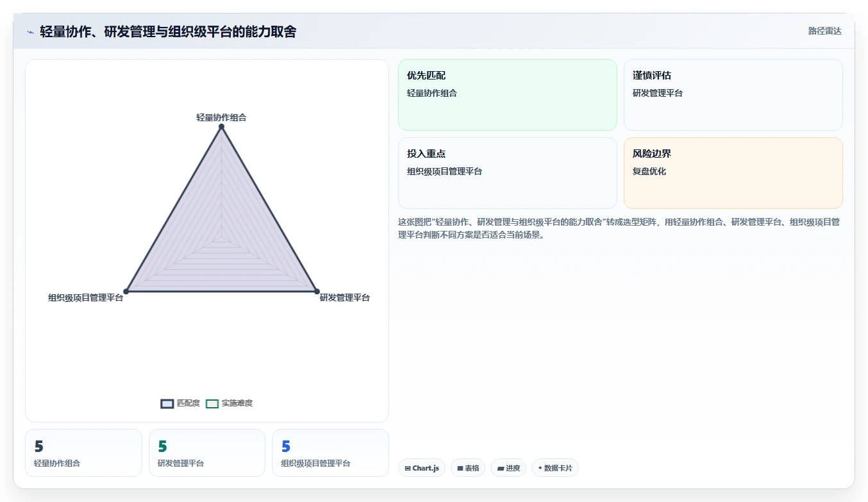Click the Chart.js tag chip
This screenshot has width=868, height=502.
click(x=422, y=468)
